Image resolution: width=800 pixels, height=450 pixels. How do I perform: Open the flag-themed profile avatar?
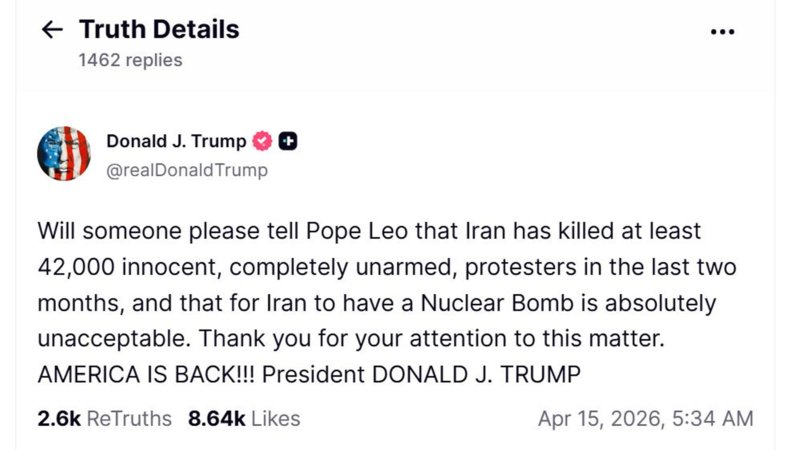click(65, 154)
